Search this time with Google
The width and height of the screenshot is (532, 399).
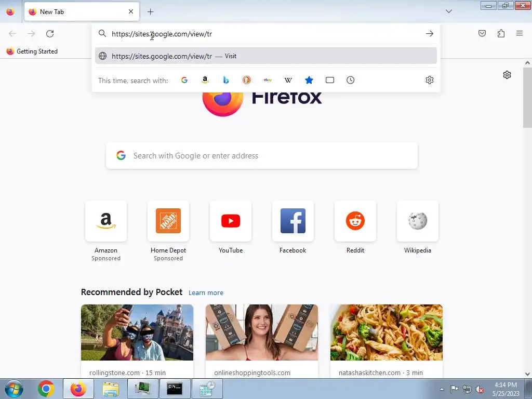184,80
